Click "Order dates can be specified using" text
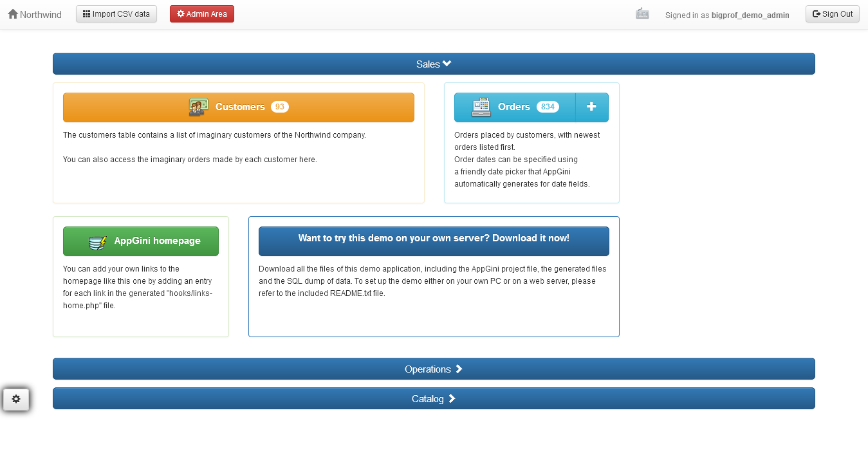 point(516,160)
